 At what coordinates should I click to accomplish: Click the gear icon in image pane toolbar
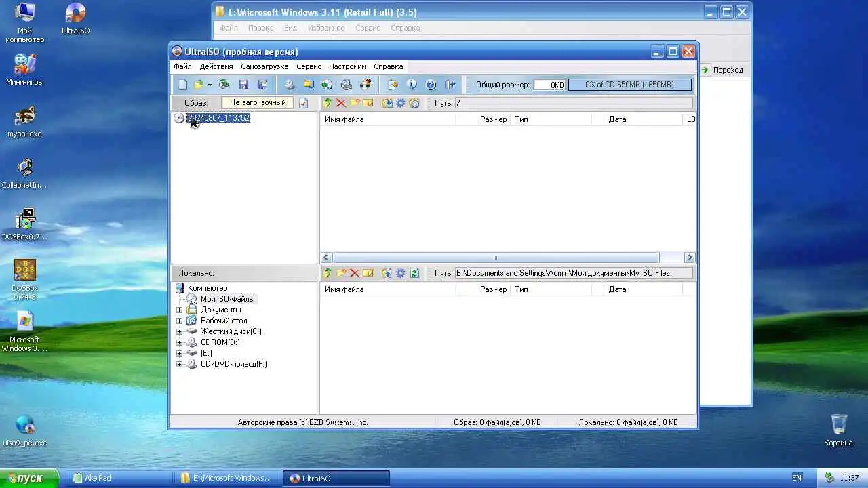(x=401, y=103)
